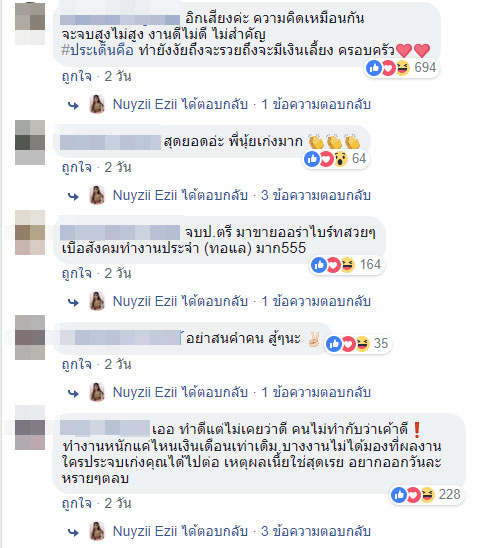Click the 2 วัน timestamp on the last comment
Screen dimensions: 480x548
pos(118,504)
